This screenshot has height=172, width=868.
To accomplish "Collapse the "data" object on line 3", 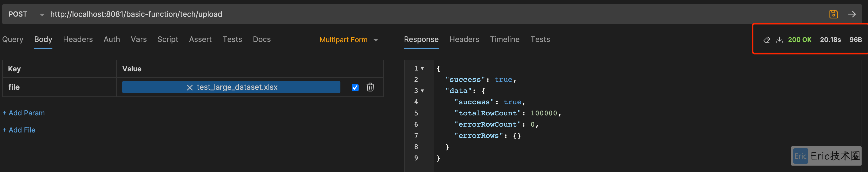I will [x=422, y=91].
